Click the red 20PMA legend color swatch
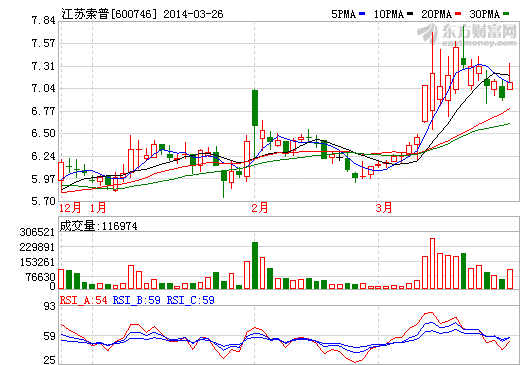 [458, 14]
